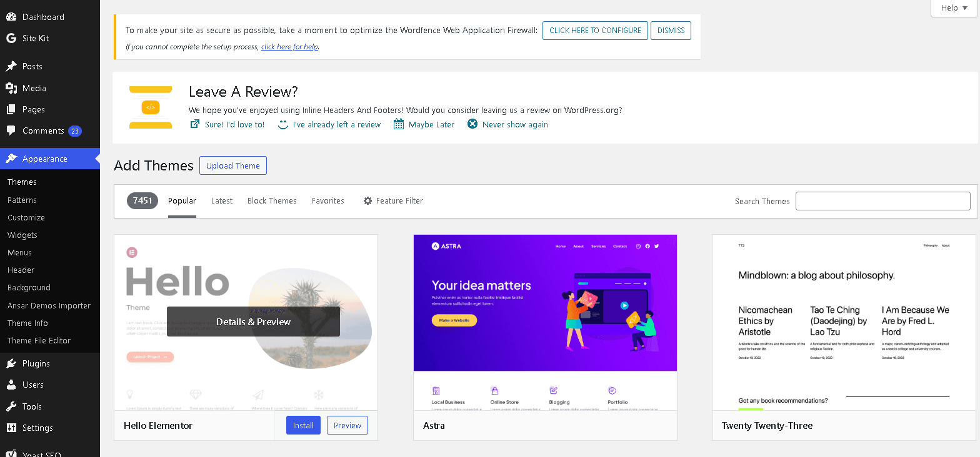Click the Details & Preview overlay
This screenshot has height=457, width=980.
click(x=253, y=322)
